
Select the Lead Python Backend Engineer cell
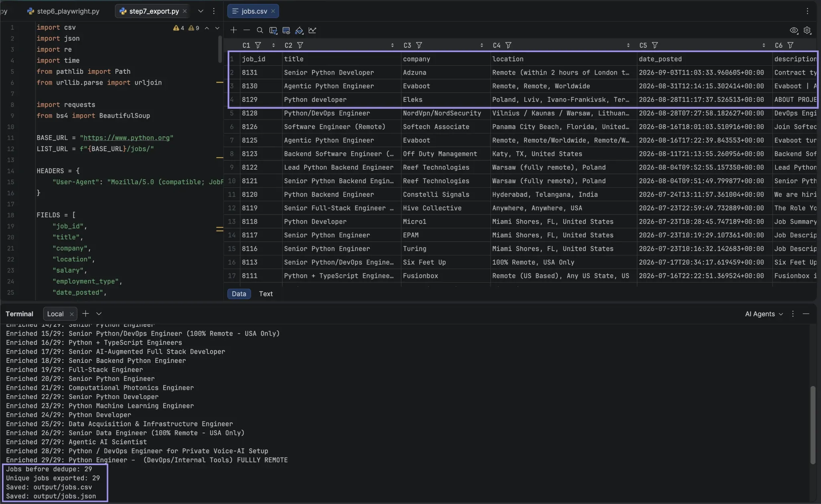[342, 168]
